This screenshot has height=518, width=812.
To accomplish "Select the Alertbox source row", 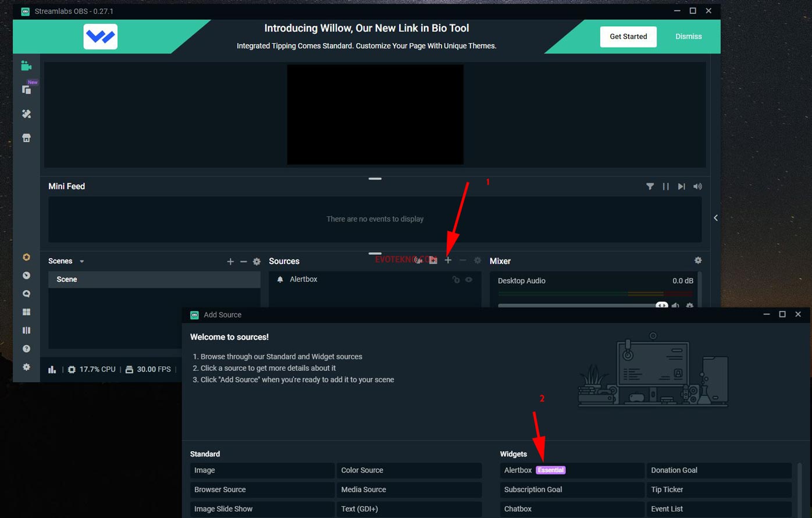I will pyautogui.click(x=375, y=280).
